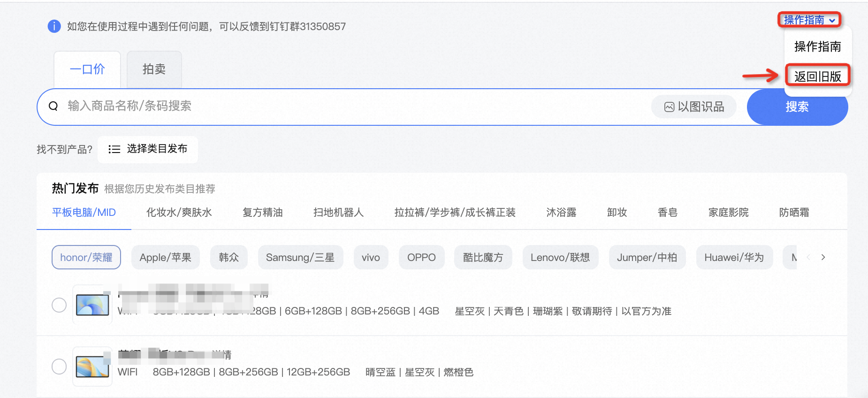Switch to the 一口价 tab
This screenshot has width=868, height=398.
87,69
